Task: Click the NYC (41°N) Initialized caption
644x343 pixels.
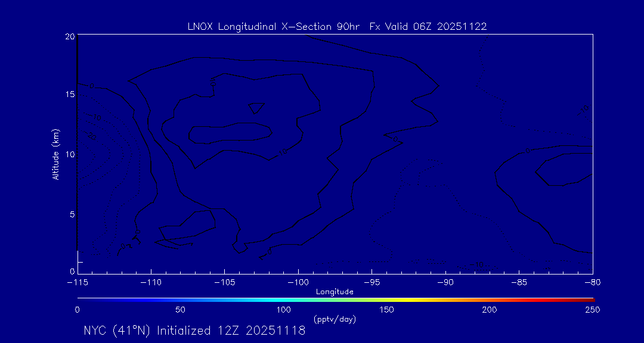Action: [x=194, y=330]
